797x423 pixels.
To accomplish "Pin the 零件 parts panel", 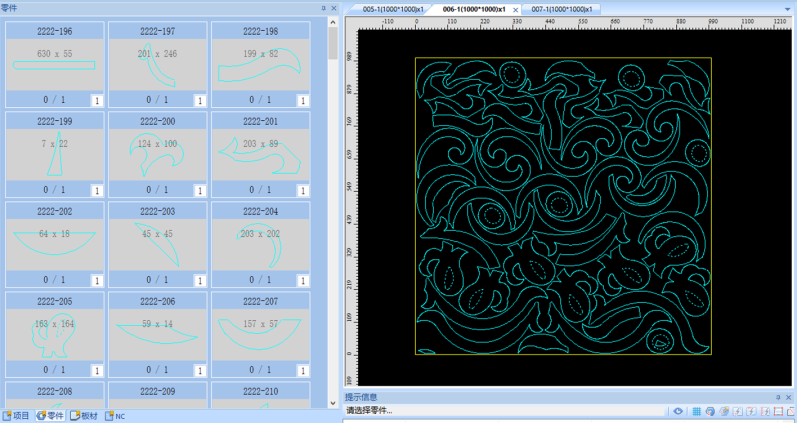I will point(323,8).
